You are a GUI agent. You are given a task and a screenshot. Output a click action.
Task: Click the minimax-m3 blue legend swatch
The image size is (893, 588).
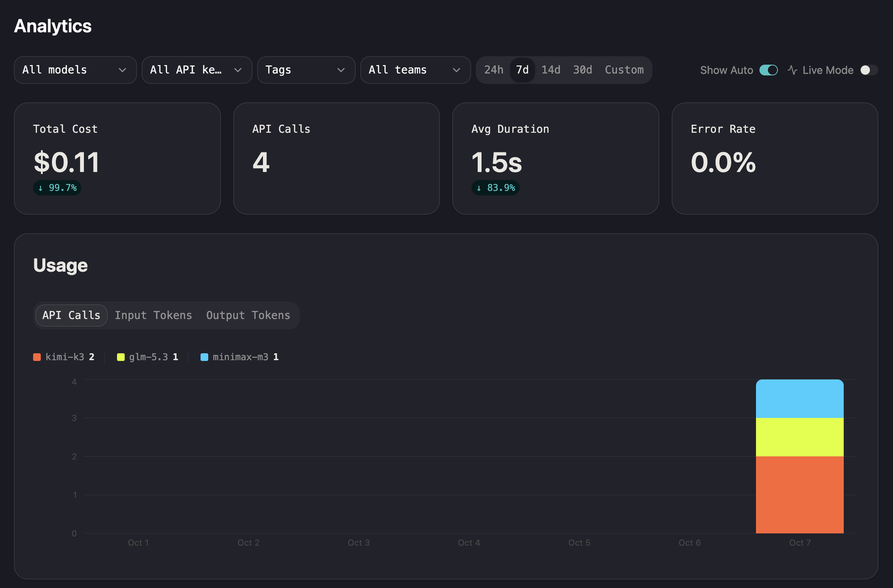pos(204,357)
